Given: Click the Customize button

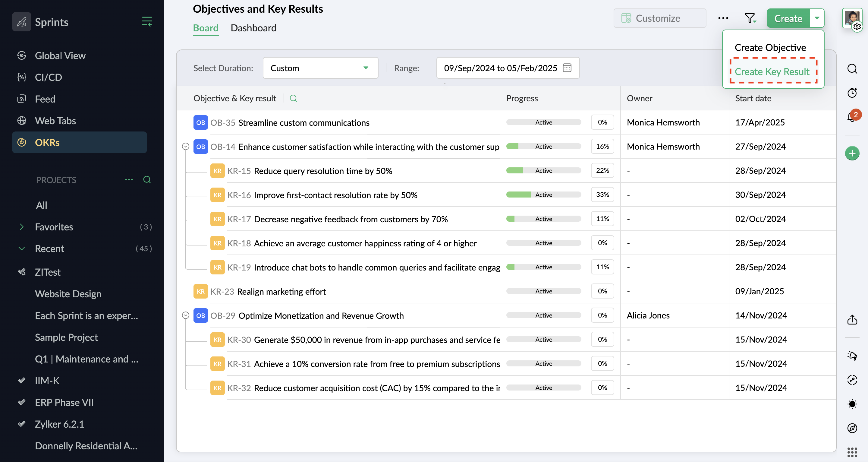Looking at the screenshot, I should click(x=660, y=18).
